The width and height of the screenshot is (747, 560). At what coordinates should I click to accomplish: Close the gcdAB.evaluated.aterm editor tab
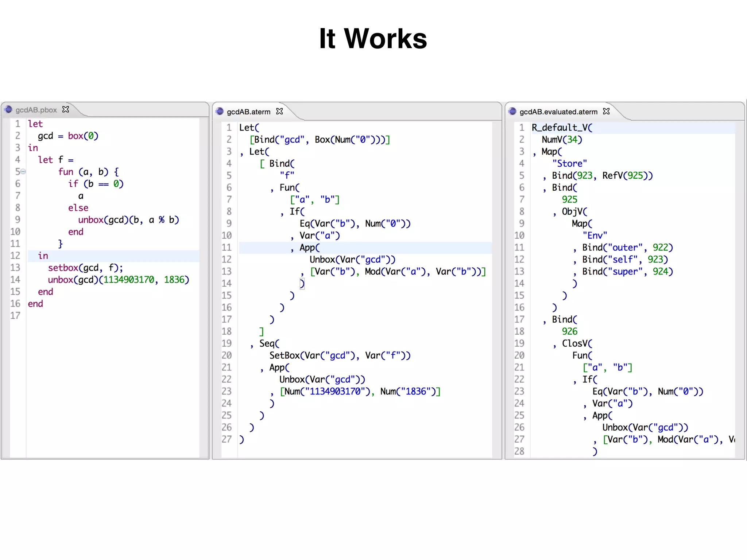pos(606,111)
